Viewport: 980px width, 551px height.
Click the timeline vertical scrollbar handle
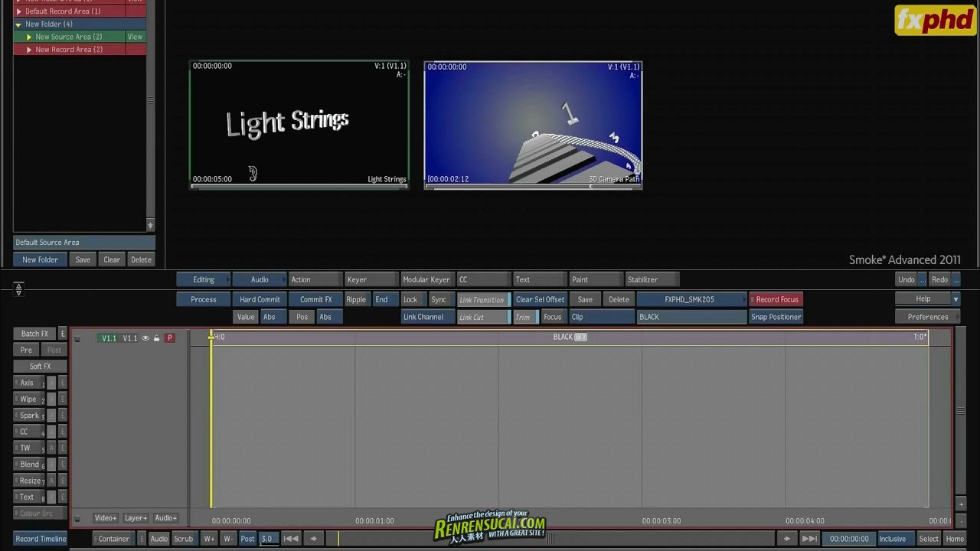(x=961, y=412)
